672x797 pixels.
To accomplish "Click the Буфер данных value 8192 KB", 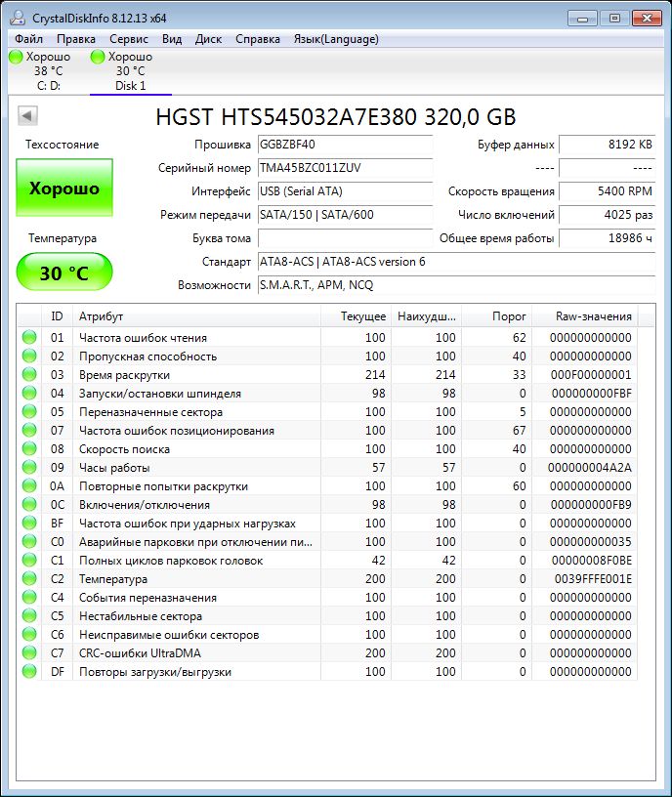I will coord(607,145).
